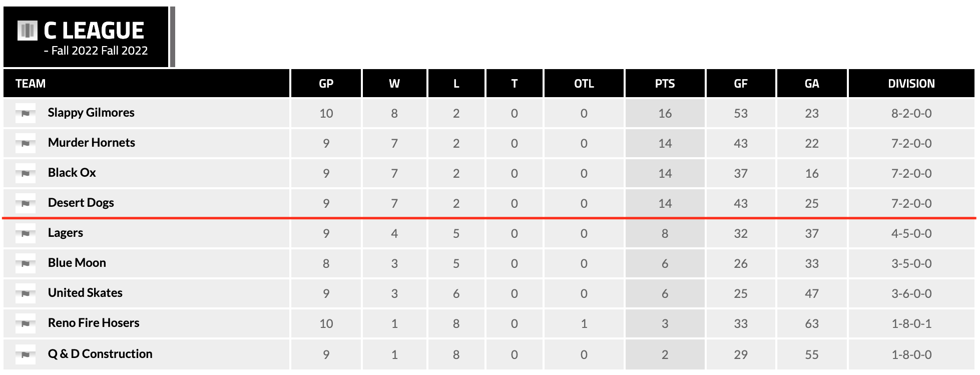The height and width of the screenshot is (375, 980).
Task: Click the Desert Dogs team flag icon
Action: [x=26, y=203]
